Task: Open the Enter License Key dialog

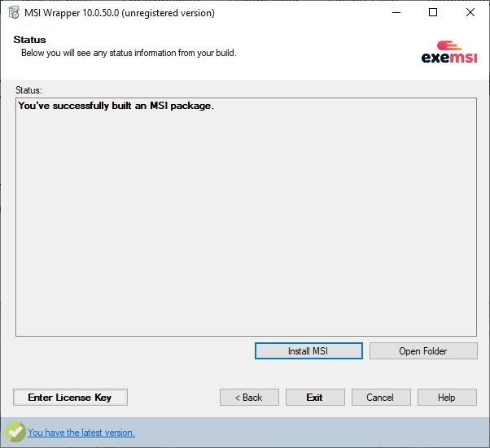Action: (x=70, y=397)
